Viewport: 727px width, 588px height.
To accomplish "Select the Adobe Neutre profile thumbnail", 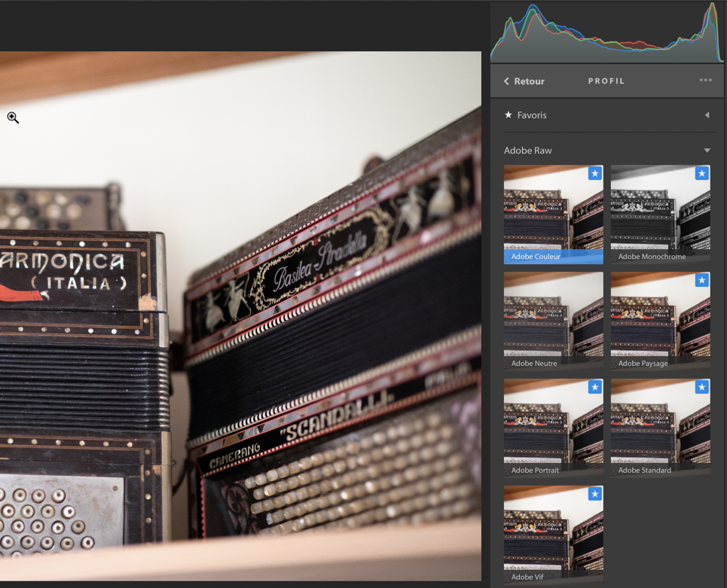I will (x=553, y=321).
